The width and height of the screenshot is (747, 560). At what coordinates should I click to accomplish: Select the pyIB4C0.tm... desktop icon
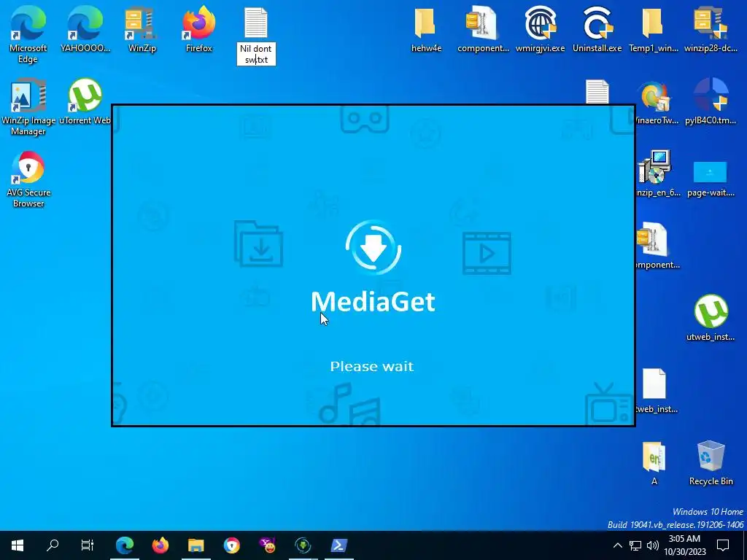click(711, 102)
